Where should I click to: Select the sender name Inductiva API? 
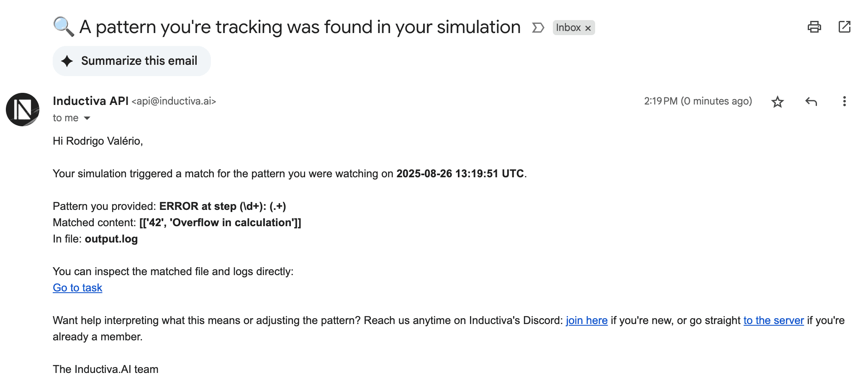[x=90, y=101]
